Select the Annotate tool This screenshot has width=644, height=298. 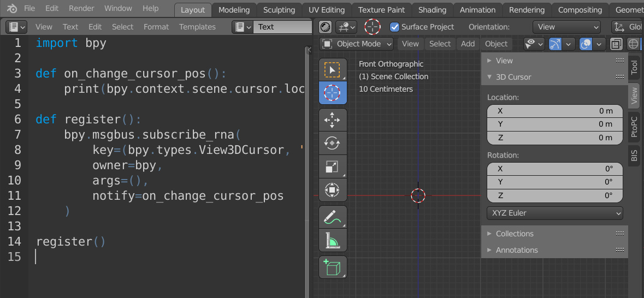pyautogui.click(x=333, y=217)
